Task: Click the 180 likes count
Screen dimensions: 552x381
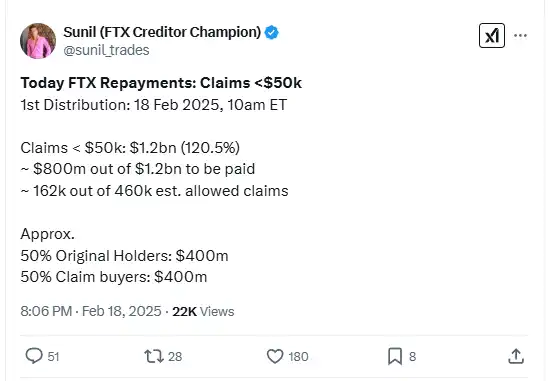Action: (x=299, y=356)
